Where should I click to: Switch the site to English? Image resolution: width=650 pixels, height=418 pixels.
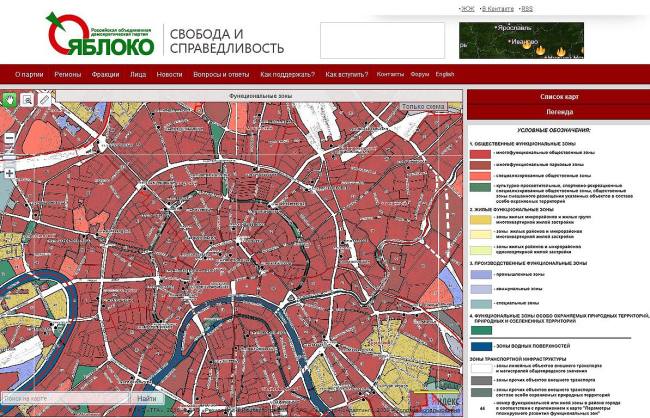pos(445,74)
